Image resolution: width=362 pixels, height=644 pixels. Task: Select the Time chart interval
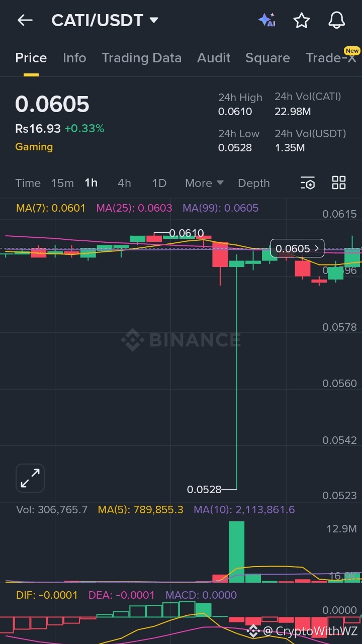pyautogui.click(x=28, y=183)
